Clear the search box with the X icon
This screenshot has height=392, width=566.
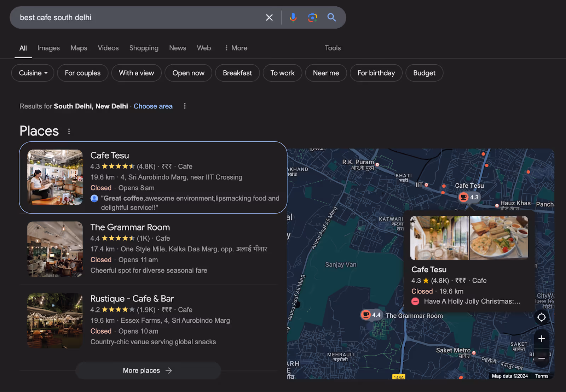269,18
